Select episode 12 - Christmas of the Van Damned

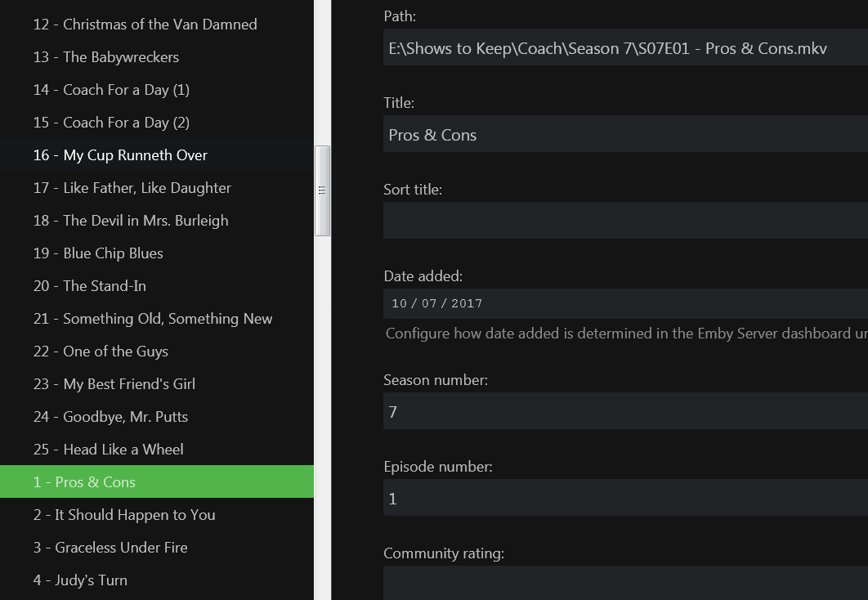click(x=145, y=25)
